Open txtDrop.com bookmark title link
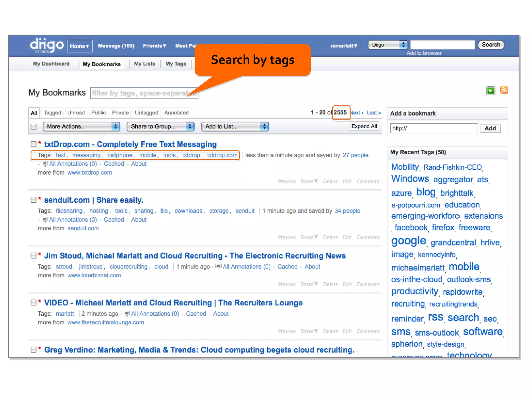532x399 pixels. coord(130,144)
